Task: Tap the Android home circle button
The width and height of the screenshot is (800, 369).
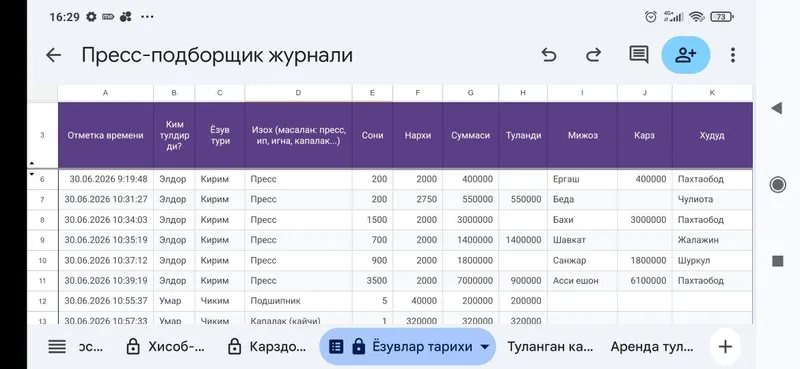Action: [x=778, y=184]
